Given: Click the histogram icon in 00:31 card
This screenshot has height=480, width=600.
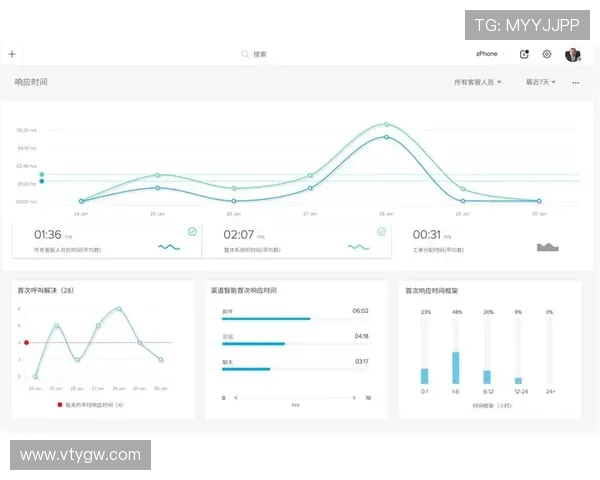Looking at the screenshot, I should (547, 246).
